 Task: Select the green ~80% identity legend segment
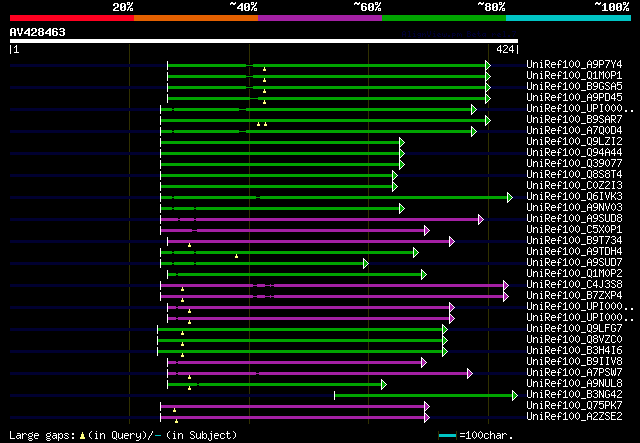click(x=444, y=18)
